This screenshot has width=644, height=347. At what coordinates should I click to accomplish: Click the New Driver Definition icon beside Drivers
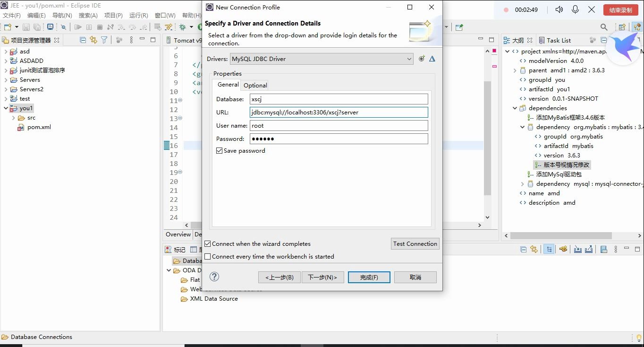point(422,58)
